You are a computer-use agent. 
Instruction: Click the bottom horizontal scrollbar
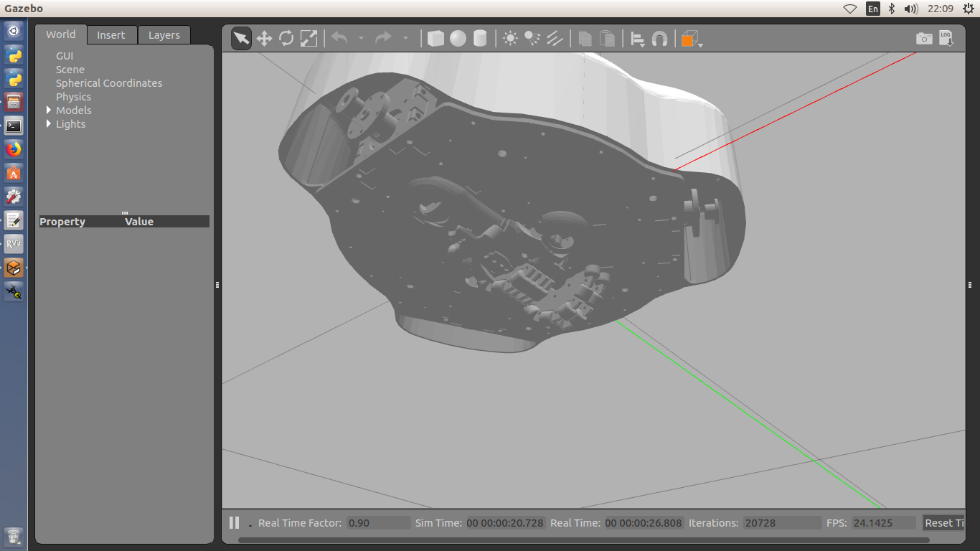(584, 540)
